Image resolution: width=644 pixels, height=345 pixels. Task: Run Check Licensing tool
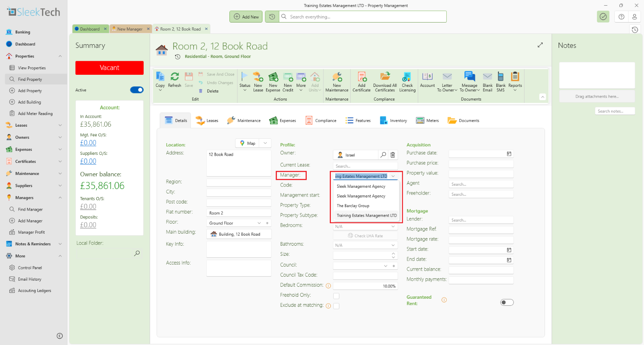pos(407,82)
